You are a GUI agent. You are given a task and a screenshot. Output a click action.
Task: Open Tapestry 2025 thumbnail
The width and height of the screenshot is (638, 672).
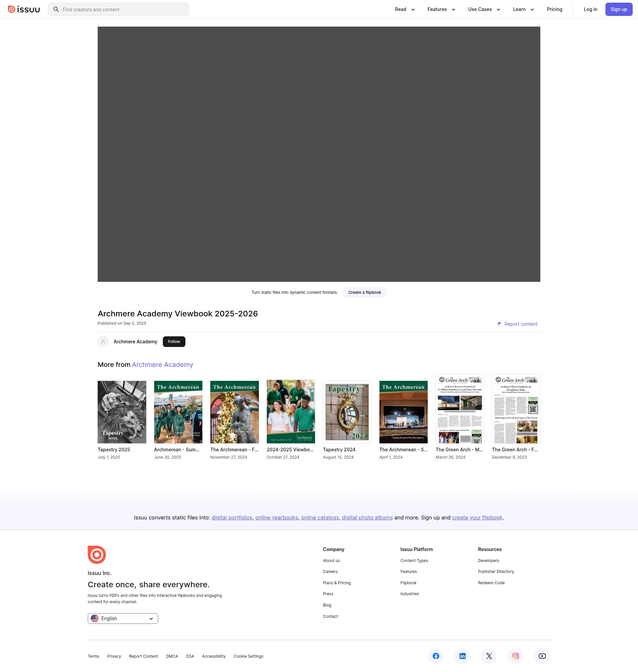pyautogui.click(x=122, y=412)
